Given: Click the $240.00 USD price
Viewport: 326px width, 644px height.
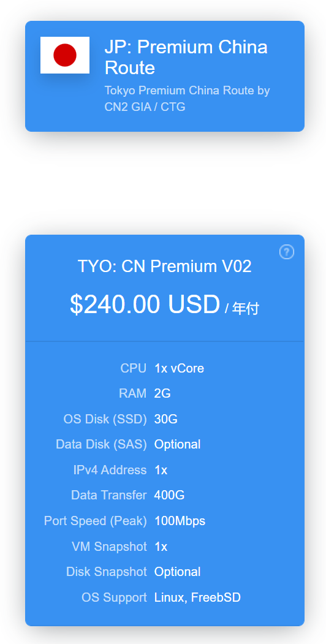Looking at the screenshot, I should (x=145, y=305).
